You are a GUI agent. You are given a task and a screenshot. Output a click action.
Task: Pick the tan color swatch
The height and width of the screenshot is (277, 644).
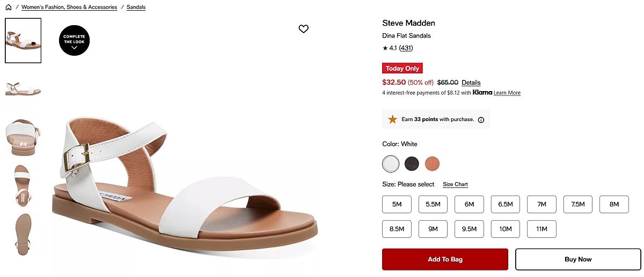pos(432,163)
